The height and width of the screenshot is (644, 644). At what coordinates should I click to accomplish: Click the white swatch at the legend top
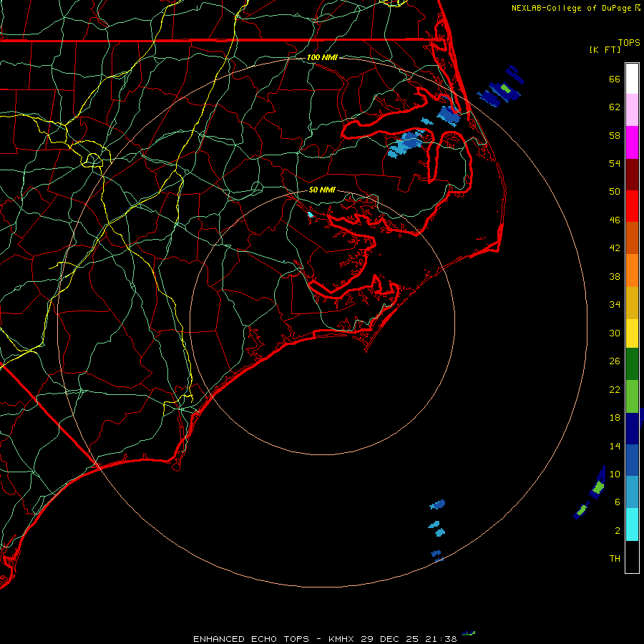tap(632, 79)
